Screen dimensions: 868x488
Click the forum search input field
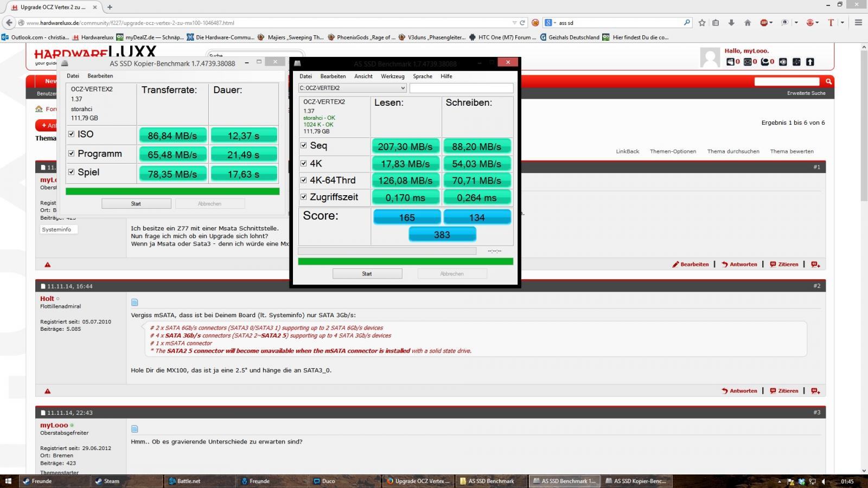(x=787, y=81)
